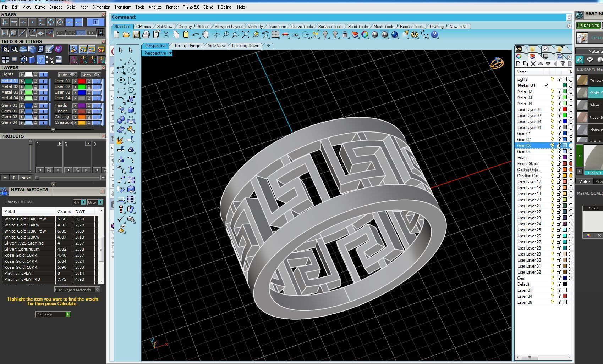Open a file with the folder icon
Screen dimensions: 603x364
coord(126,35)
